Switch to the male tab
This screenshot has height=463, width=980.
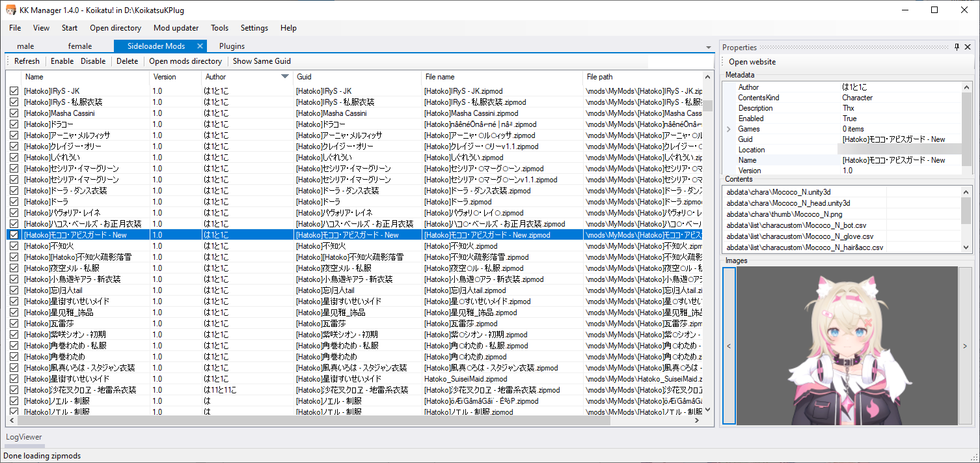pyautogui.click(x=25, y=46)
